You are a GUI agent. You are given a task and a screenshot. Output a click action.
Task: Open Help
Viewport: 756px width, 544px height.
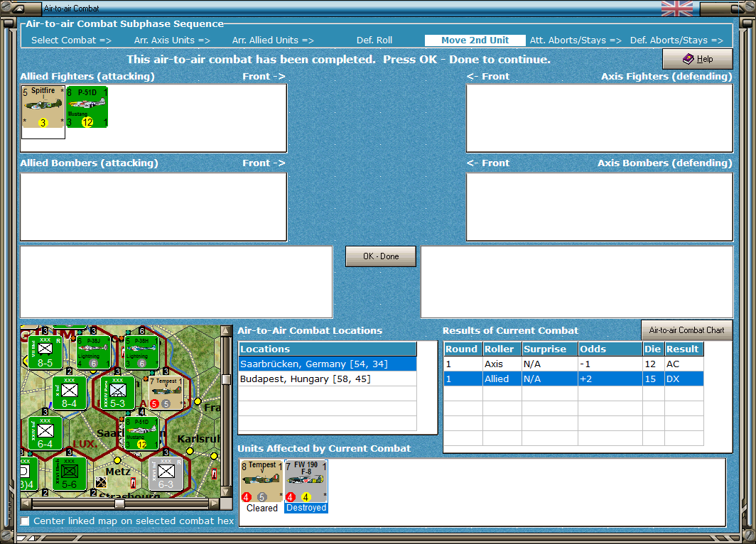click(x=697, y=59)
